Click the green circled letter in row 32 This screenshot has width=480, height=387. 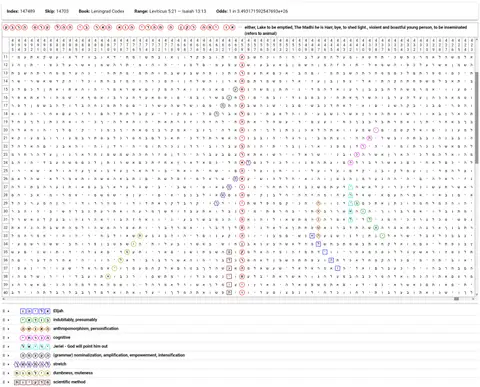(x=376, y=228)
